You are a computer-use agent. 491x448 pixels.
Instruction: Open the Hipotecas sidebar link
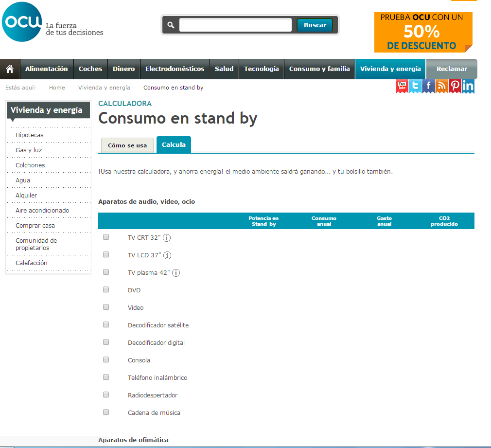(30, 135)
